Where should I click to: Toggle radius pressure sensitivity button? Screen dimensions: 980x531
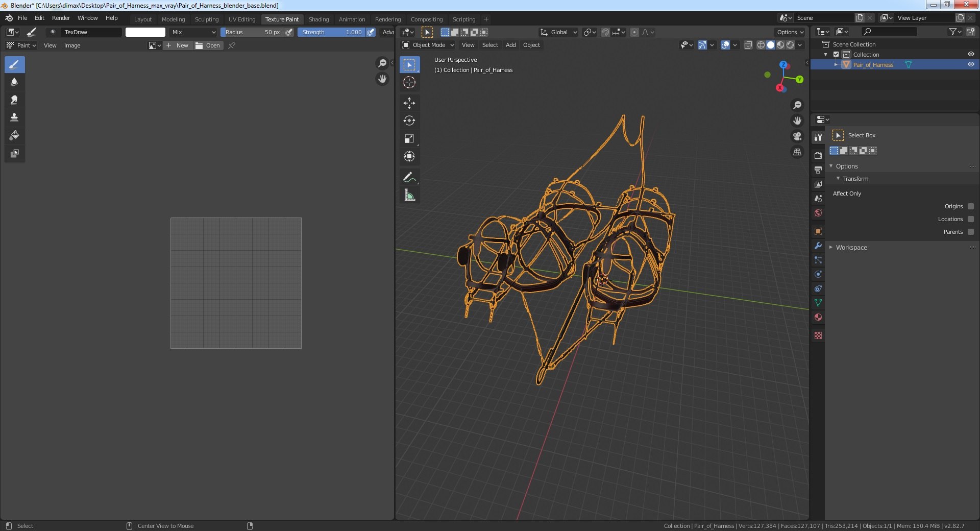289,32
